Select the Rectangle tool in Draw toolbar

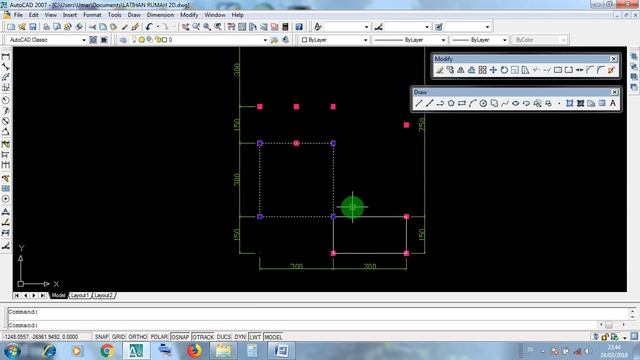pyautogui.click(x=462, y=104)
